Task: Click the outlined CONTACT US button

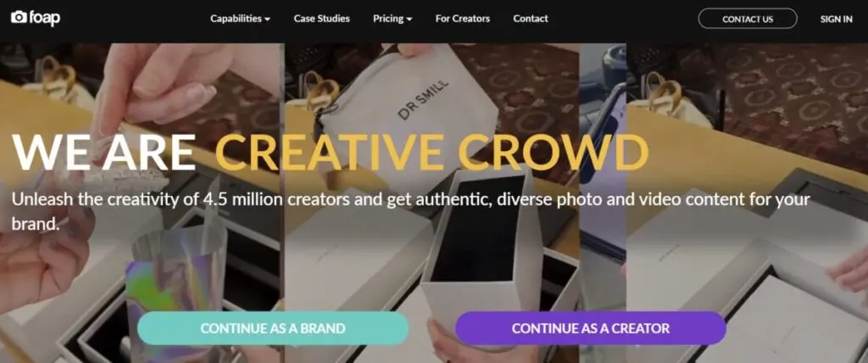Action: pyautogui.click(x=748, y=19)
